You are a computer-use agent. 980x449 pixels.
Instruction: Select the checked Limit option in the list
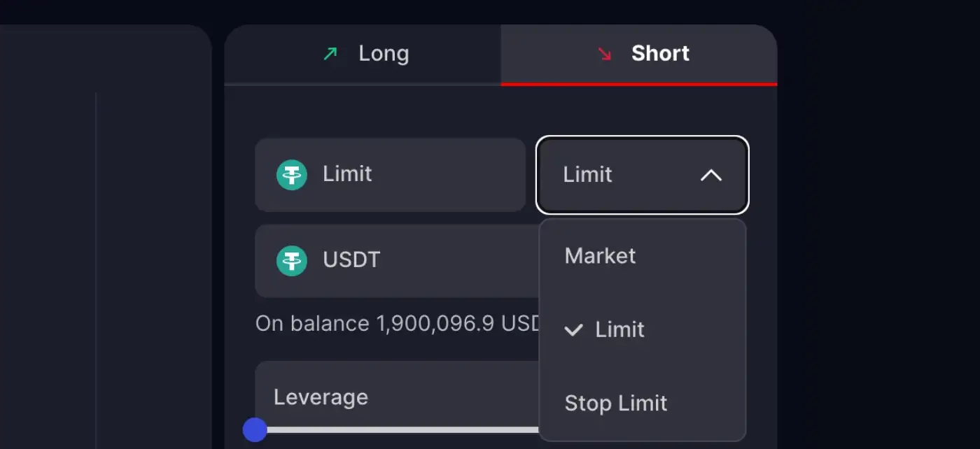tap(619, 330)
